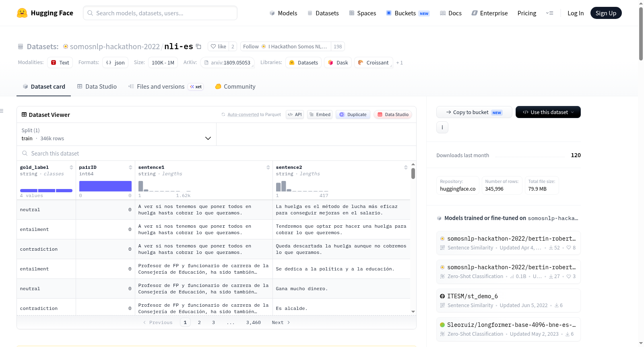Screen dimensions: 644x347
Task: Select the json format tag
Action: [116, 62]
